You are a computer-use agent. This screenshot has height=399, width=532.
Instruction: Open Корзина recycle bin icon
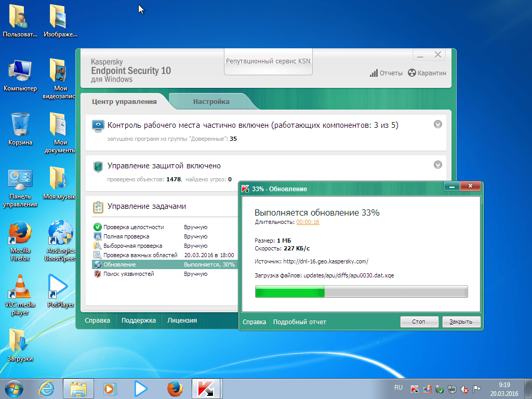[x=20, y=129]
